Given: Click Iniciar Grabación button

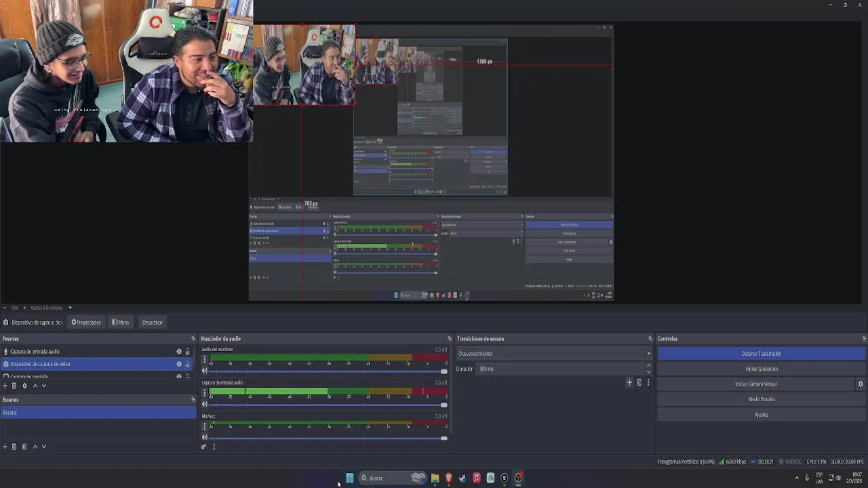Looking at the screenshot, I should pyautogui.click(x=761, y=369).
